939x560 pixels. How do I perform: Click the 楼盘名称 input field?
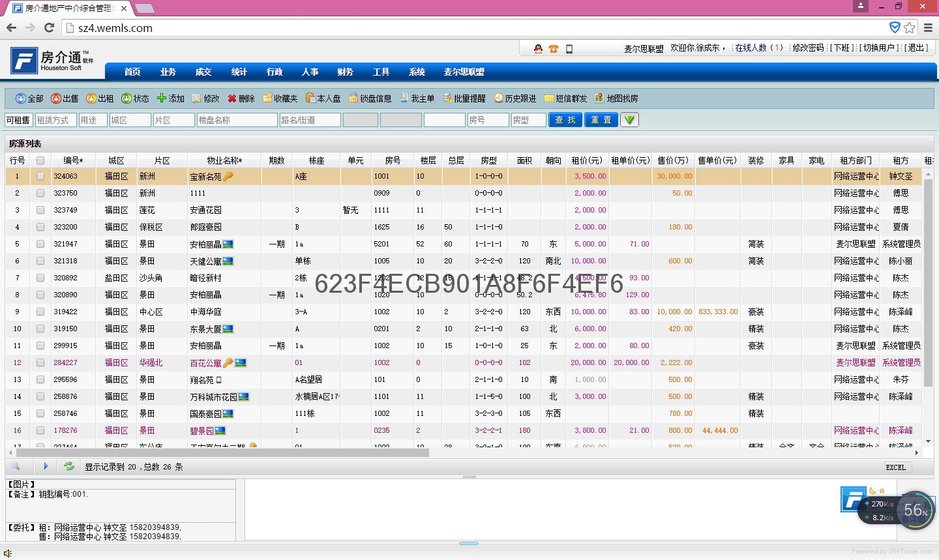click(x=237, y=120)
